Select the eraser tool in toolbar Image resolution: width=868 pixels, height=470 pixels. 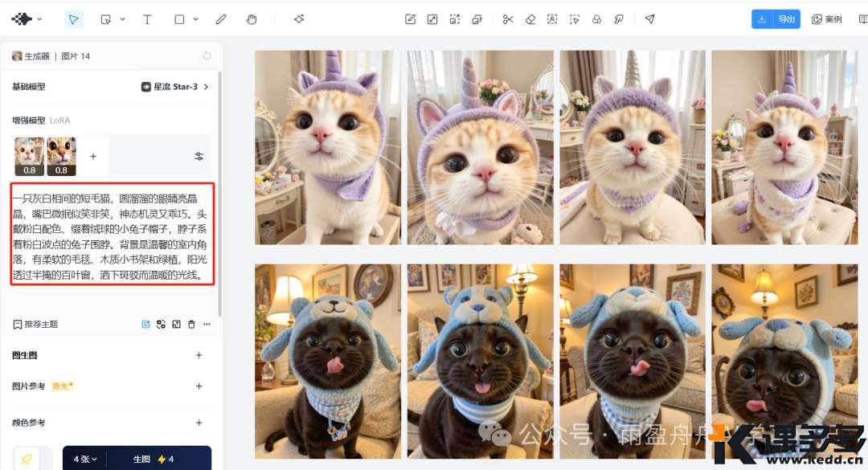tap(530, 19)
